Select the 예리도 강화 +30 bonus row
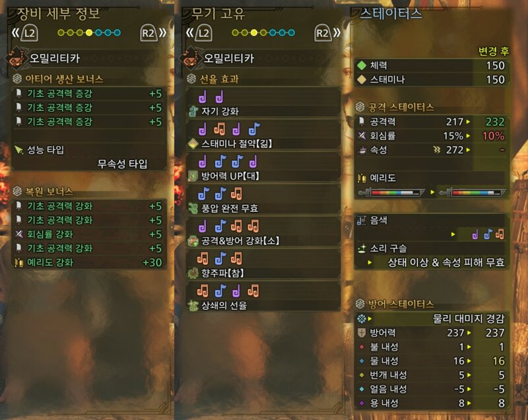 89,262
